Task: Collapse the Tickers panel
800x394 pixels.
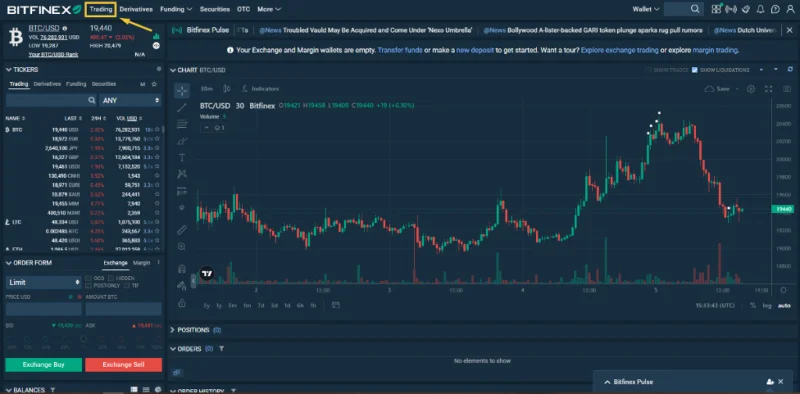Action: pos(9,69)
